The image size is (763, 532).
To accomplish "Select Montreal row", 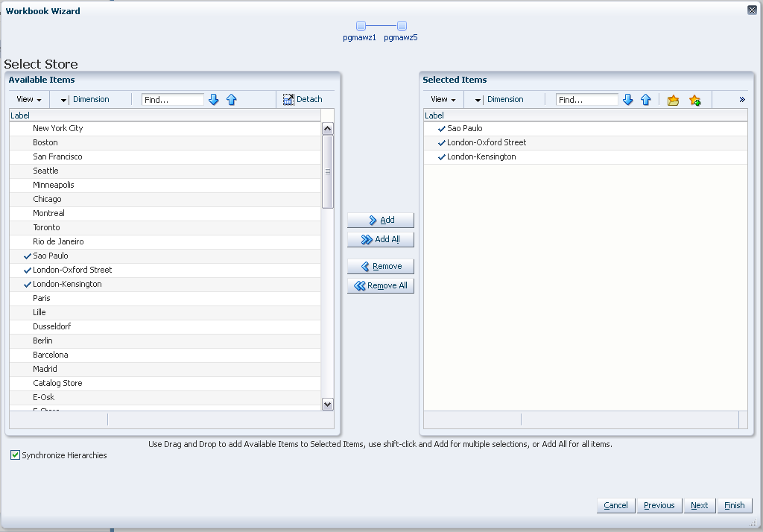I will 165,213.
